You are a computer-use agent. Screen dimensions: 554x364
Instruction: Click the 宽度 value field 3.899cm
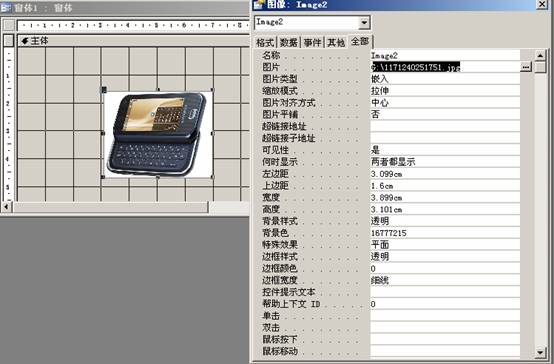tap(445, 198)
